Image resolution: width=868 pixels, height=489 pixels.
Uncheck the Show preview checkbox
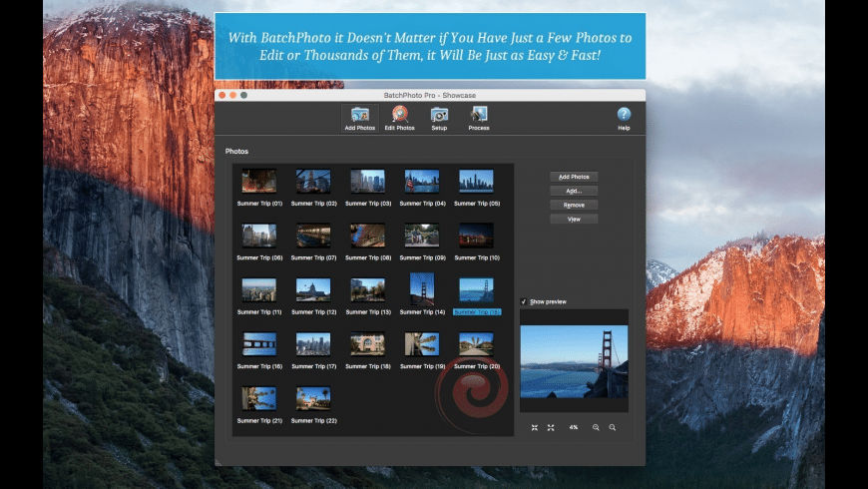point(524,301)
